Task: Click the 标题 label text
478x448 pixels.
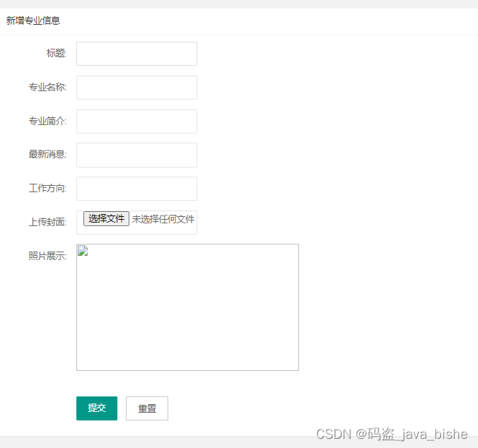Action: click(x=57, y=53)
